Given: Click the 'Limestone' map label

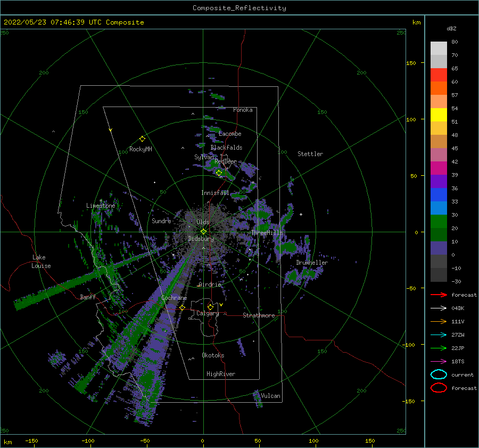Looking at the screenshot, I should (x=101, y=206).
